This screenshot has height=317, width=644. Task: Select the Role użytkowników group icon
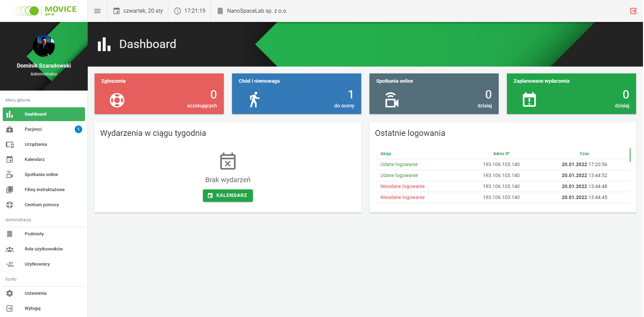coord(10,249)
